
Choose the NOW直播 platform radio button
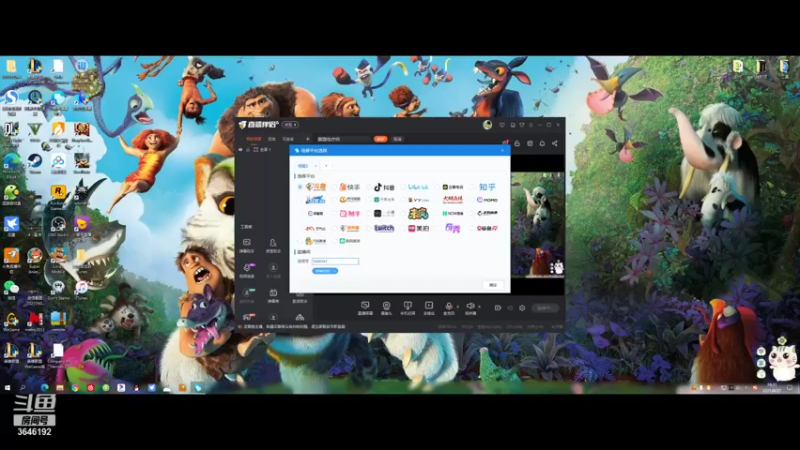pyautogui.click(x=438, y=213)
